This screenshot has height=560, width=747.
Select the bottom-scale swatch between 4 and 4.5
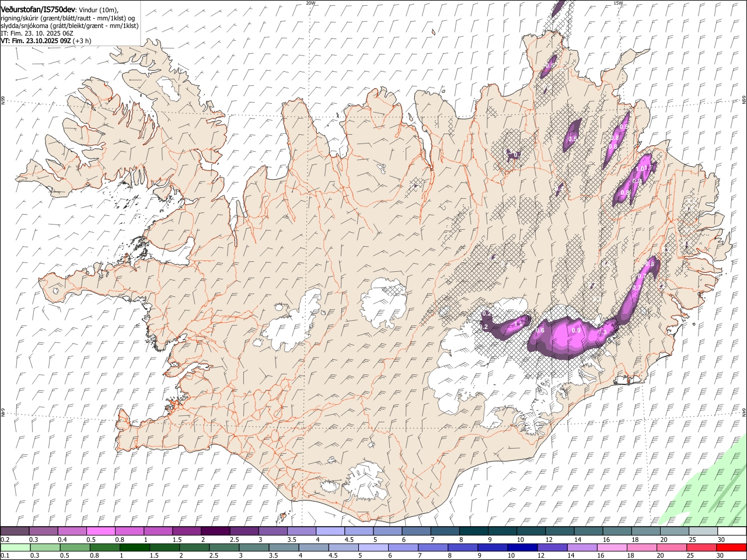click(x=313, y=547)
